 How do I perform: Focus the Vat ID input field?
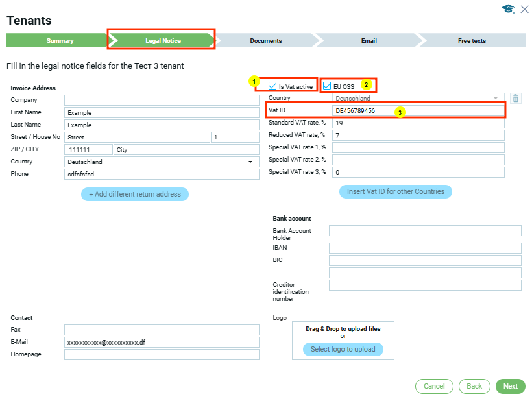coord(418,111)
